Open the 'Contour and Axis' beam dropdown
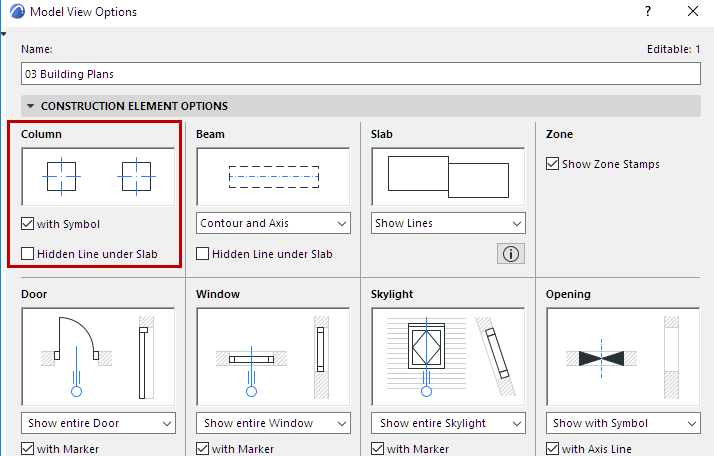 click(x=273, y=224)
